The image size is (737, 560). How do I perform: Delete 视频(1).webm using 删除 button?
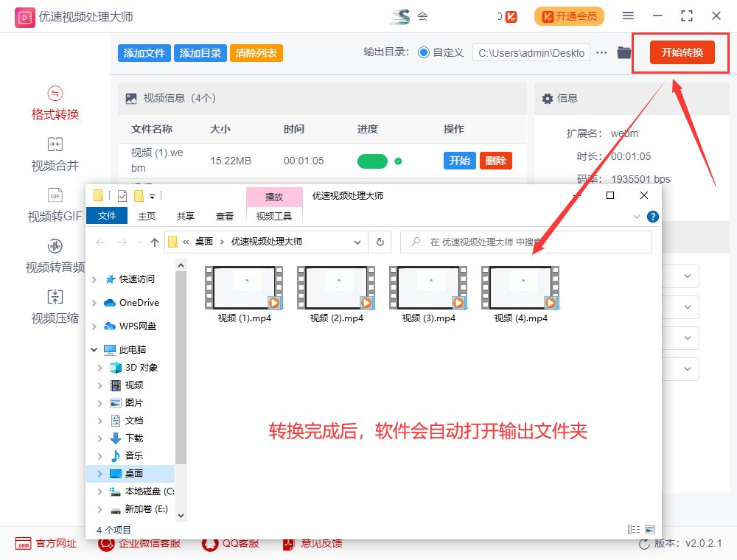click(x=495, y=160)
